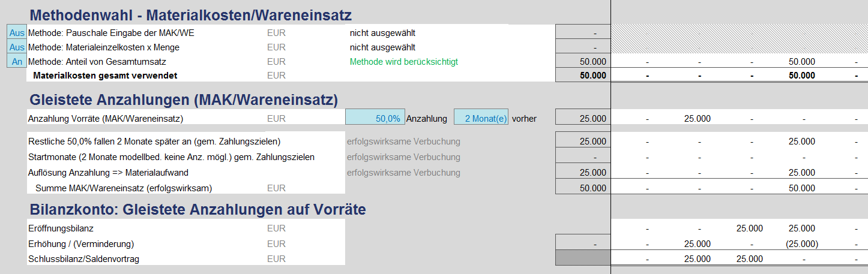The width and height of the screenshot is (868, 274).
Task: Toggle 'Aus' switch for Materialeinzelkosten x Menge
Action: (x=16, y=47)
